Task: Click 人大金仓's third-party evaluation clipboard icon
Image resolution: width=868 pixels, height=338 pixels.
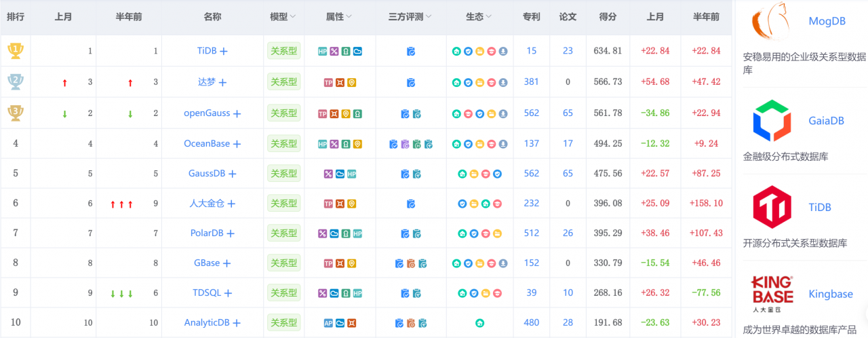Action: coord(410,204)
